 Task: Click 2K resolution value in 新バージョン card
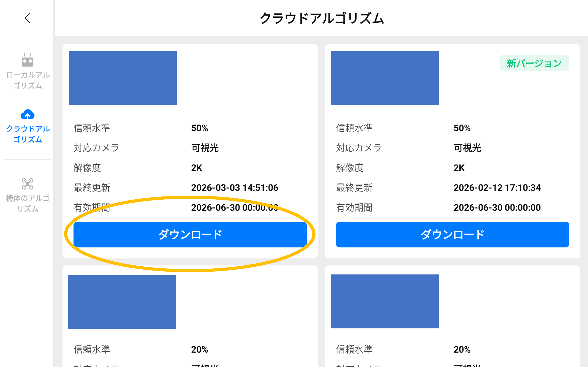click(x=459, y=168)
